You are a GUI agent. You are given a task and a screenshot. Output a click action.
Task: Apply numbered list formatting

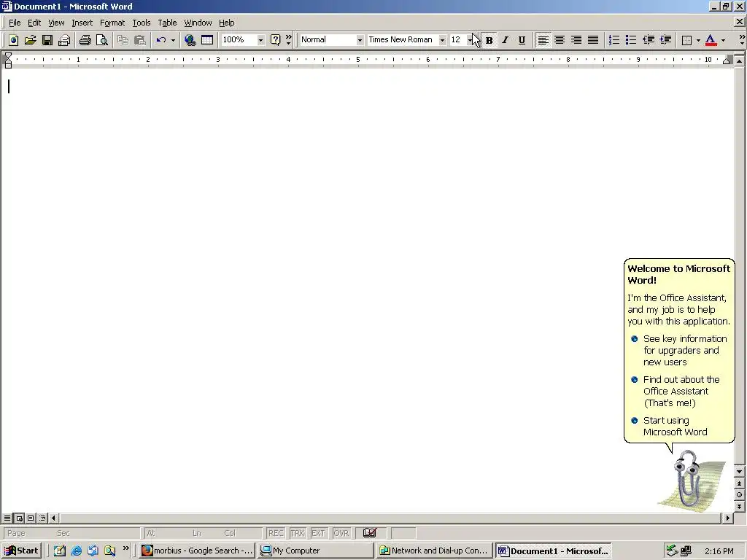click(x=614, y=40)
